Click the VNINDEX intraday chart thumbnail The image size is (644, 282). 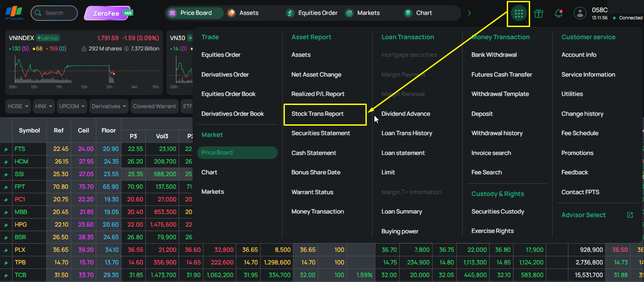(84, 69)
